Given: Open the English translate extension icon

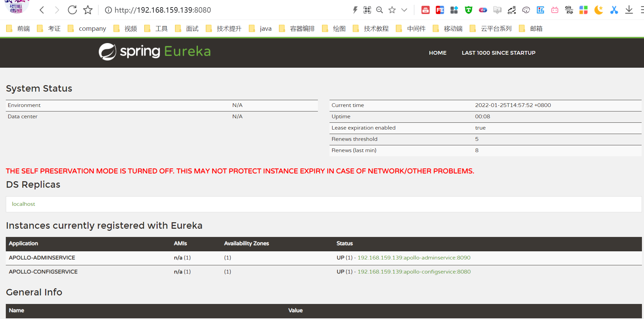Looking at the screenshot, I should pos(512,10).
